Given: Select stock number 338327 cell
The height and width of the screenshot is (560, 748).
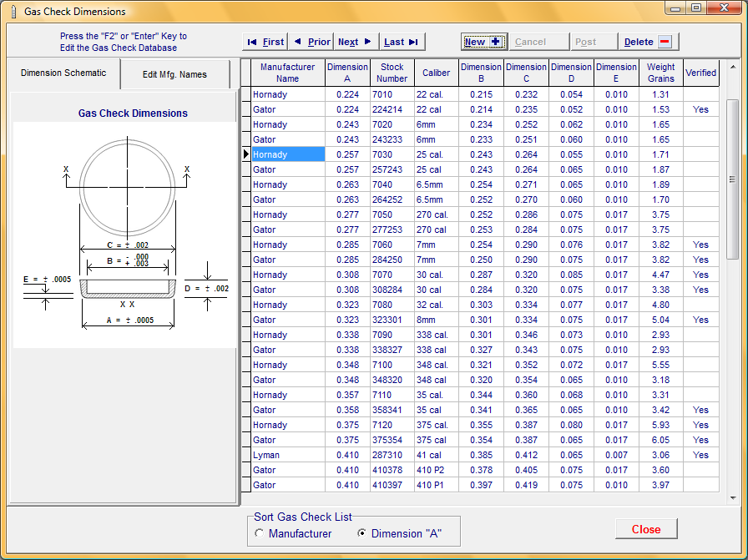Looking at the screenshot, I should (x=392, y=350).
